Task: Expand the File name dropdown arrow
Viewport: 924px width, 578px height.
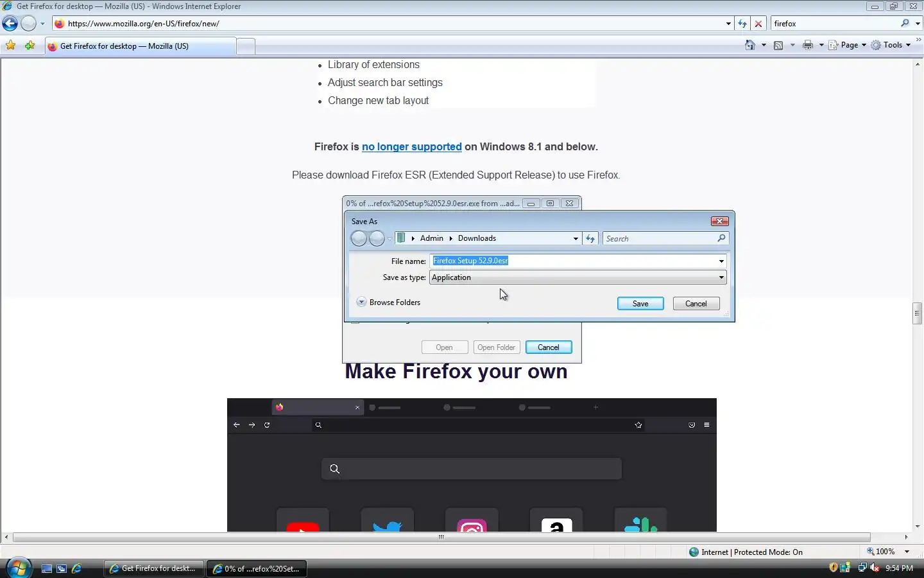Action: [721, 261]
